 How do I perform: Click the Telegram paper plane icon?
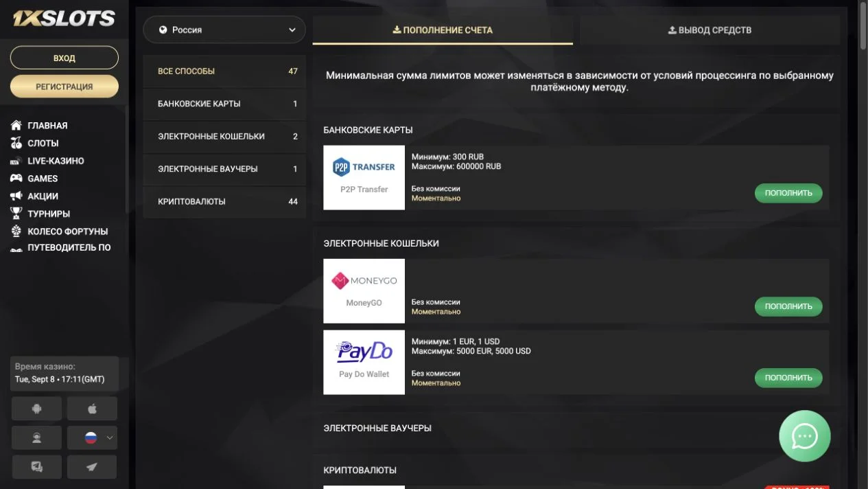[x=92, y=467]
